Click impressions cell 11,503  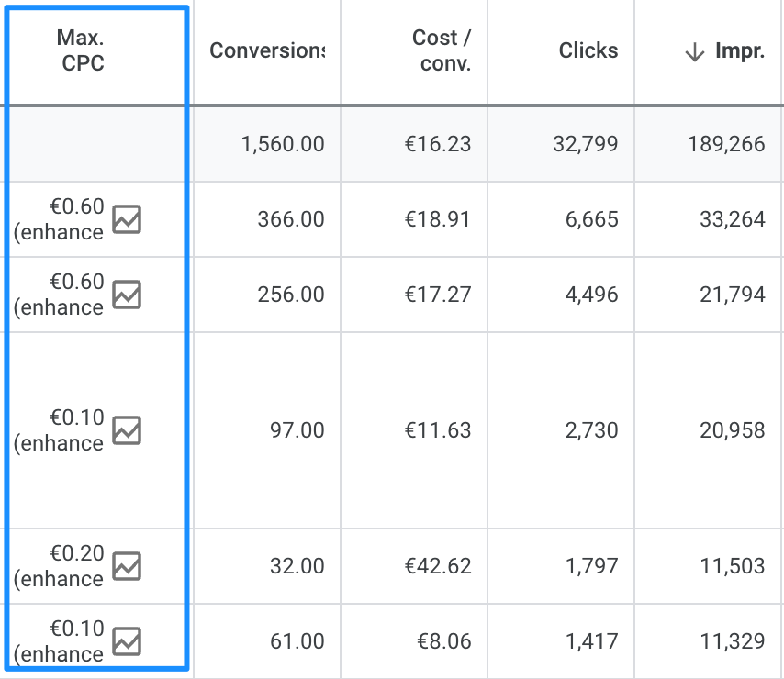[x=733, y=566]
